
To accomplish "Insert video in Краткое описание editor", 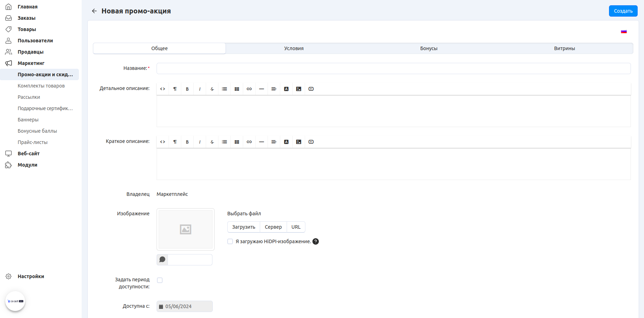I will coord(311,142).
